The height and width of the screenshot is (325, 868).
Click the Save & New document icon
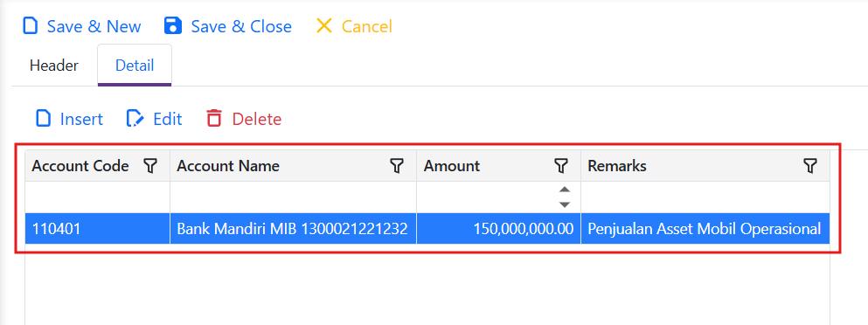click(x=31, y=26)
